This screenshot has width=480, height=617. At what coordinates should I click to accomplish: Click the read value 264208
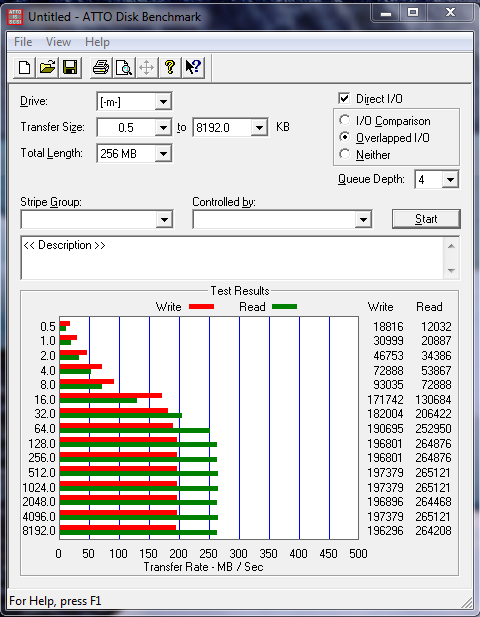click(x=433, y=531)
